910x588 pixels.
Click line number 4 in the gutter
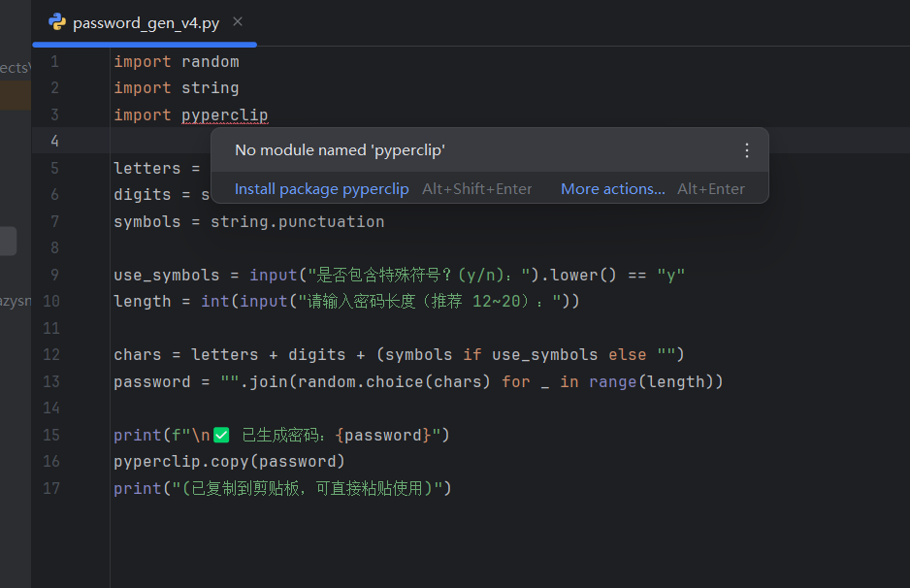tap(54, 141)
